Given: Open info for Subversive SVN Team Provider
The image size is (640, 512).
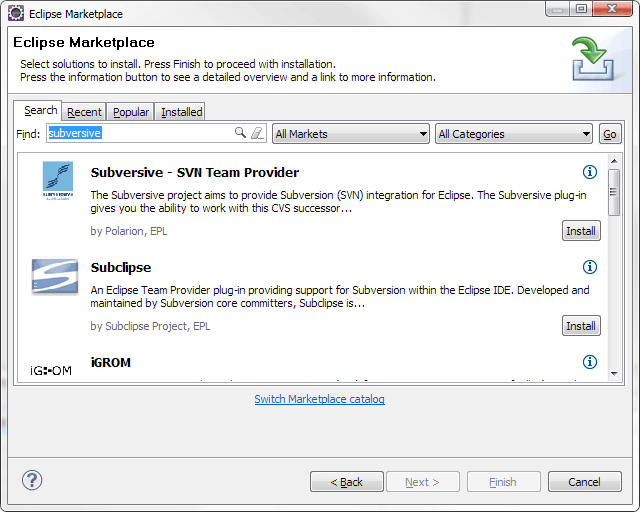Looking at the screenshot, I should 589,172.
